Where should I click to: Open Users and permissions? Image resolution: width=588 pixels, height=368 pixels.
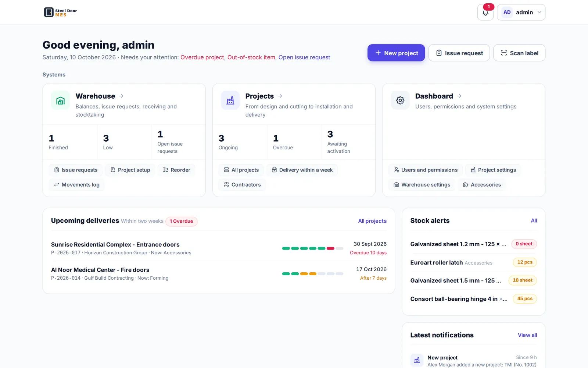[x=426, y=170]
